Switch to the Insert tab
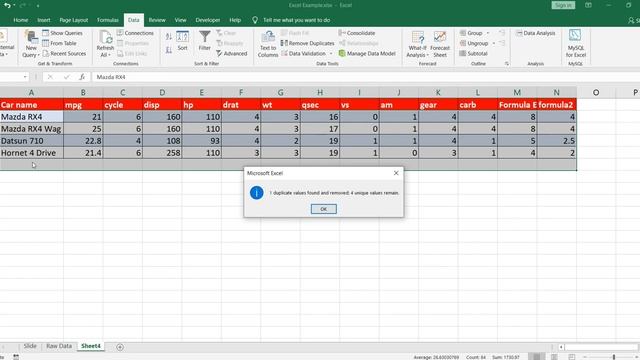 [x=44, y=20]
